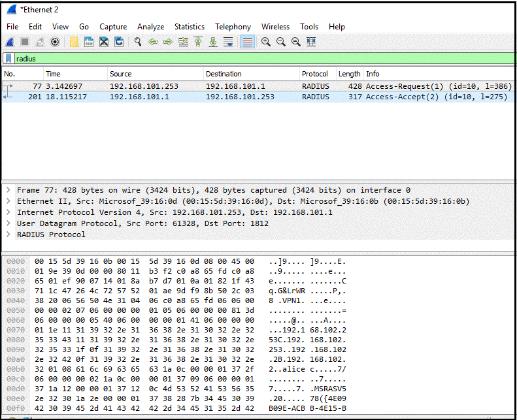Open a capture file folder icon
The image size is (517, 420).
[x=74, y=42]
